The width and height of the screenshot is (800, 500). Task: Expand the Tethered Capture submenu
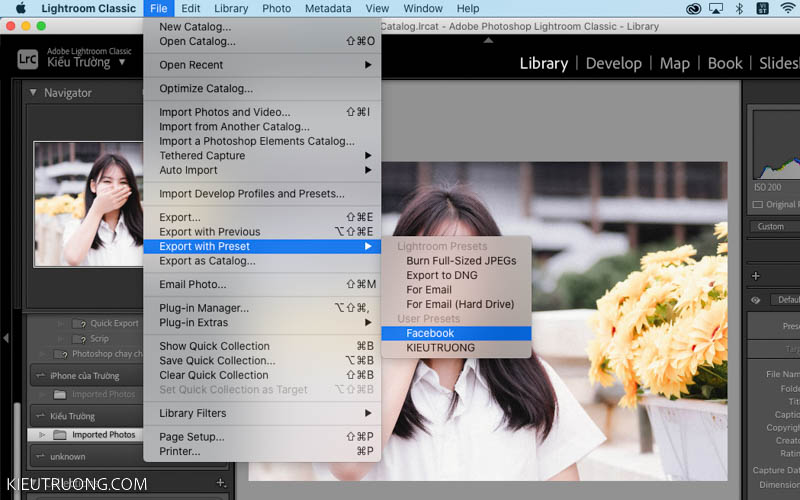[262, 156]
